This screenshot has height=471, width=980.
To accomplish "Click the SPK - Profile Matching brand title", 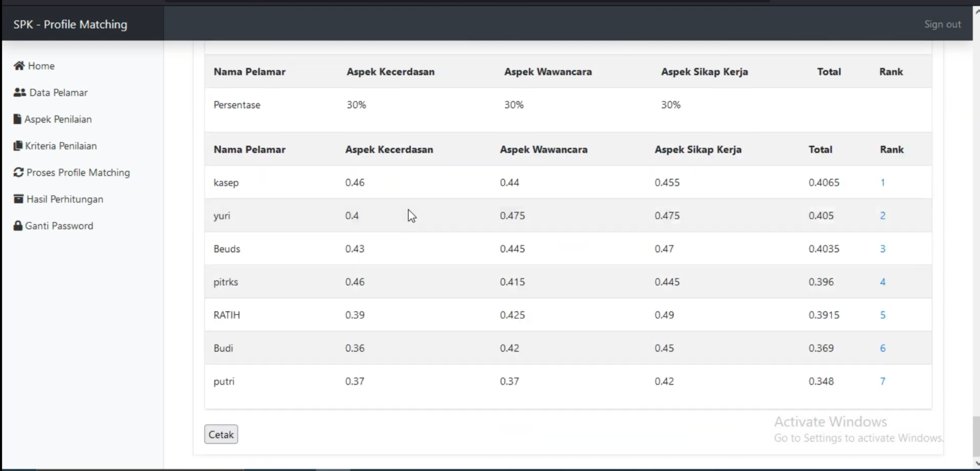I will coord(70,24).
